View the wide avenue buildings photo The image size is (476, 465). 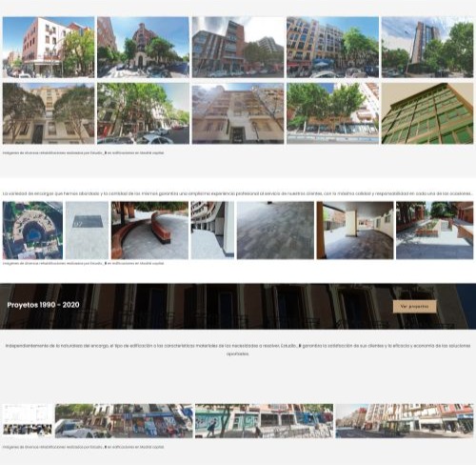pyautogui.click(x=405, y=421)
